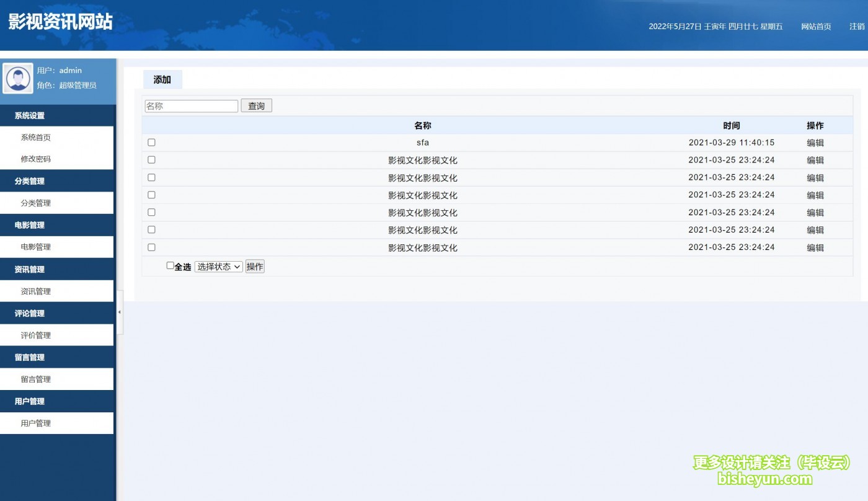Click the 2021-03-29 11:40:15 timestamp
The width and height of the screenshot is (868, 501).
(x=732, y=143)
